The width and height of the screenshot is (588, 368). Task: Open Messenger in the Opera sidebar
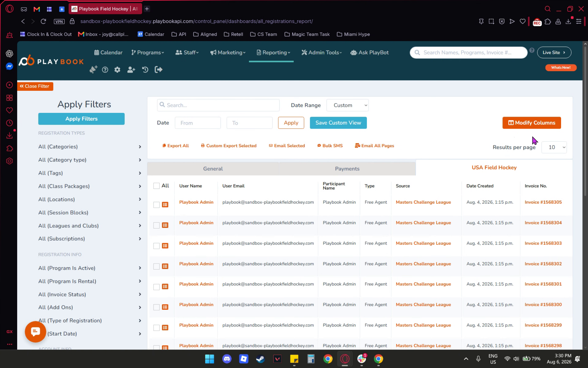click(x=10, y=66)
